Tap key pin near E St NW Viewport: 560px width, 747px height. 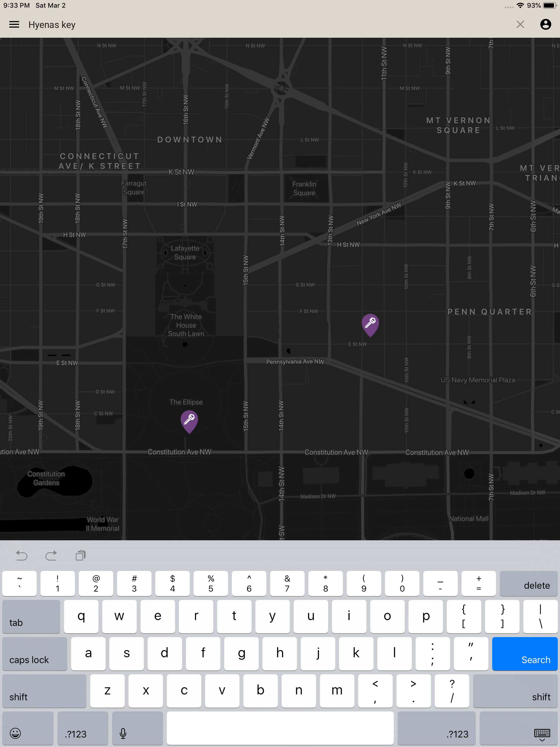click(370, 324)
